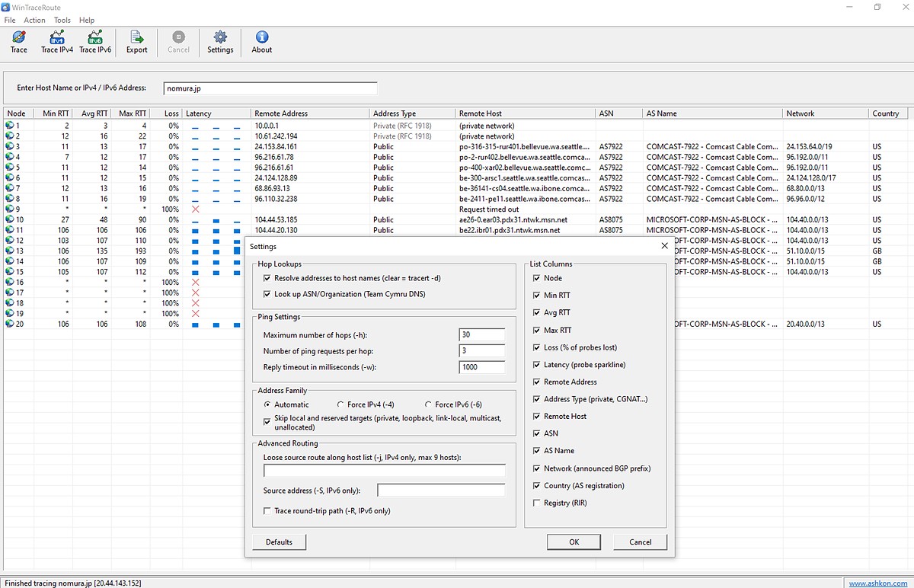Open the File menu

(x=10, y=21)
